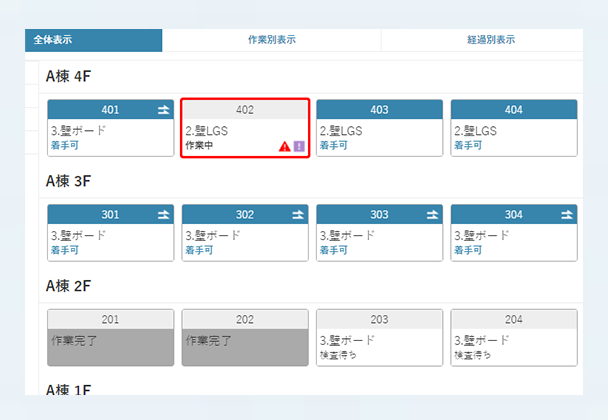Viewport: 608px width, 420px height.
Task: Select the 経過別表示 tab
Action: click(490, 40)
